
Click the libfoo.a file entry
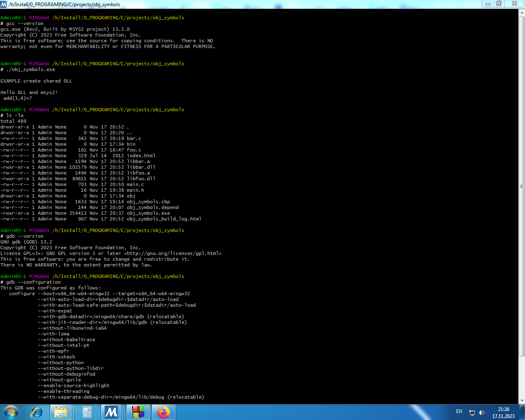pyautogui.click(x=75, y=173)
